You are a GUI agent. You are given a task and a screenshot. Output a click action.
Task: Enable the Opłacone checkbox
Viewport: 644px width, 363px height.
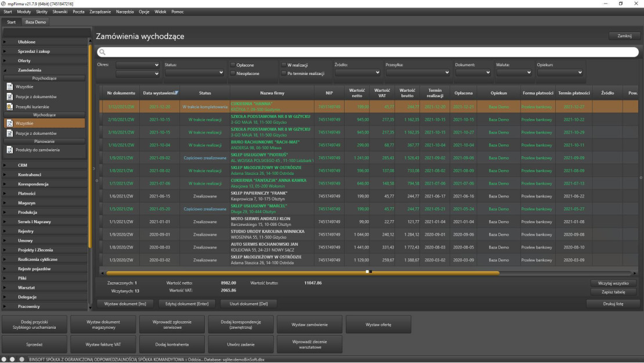tap(233, 65)
